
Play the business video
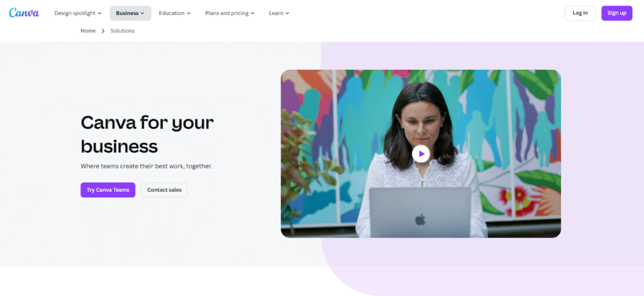(421, 153)
